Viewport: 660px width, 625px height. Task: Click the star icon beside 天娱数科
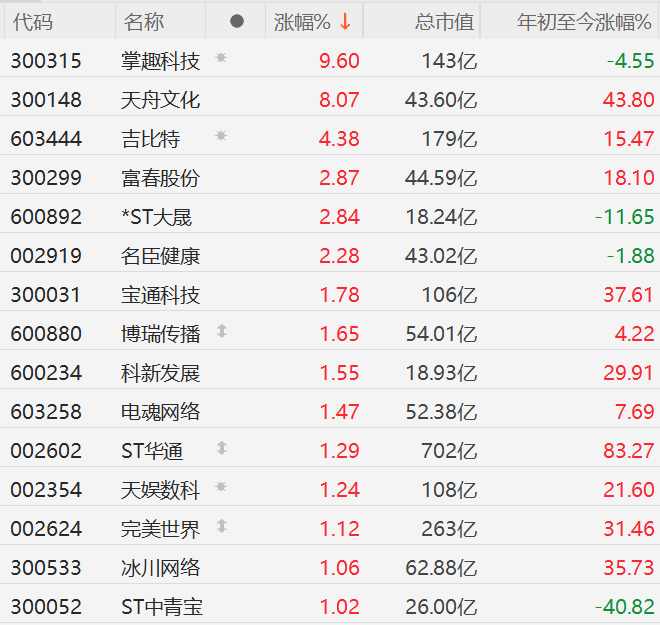[221, 487]
